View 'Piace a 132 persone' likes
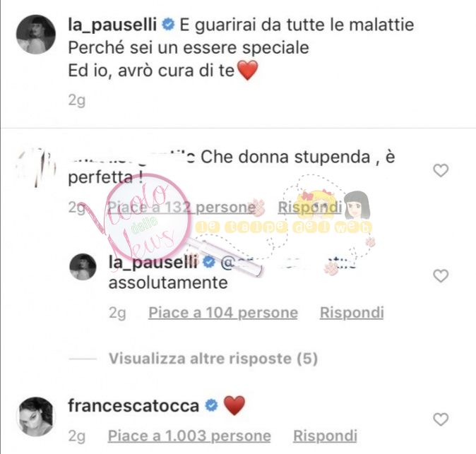Image resolution: width=476 pixels, height=454 pixels. coord(182,208)
